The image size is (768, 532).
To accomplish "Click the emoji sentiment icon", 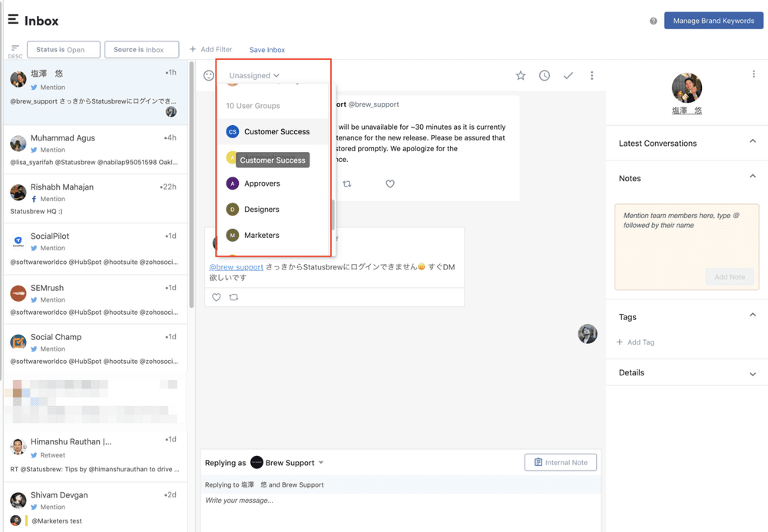I will tap(209, 75).
